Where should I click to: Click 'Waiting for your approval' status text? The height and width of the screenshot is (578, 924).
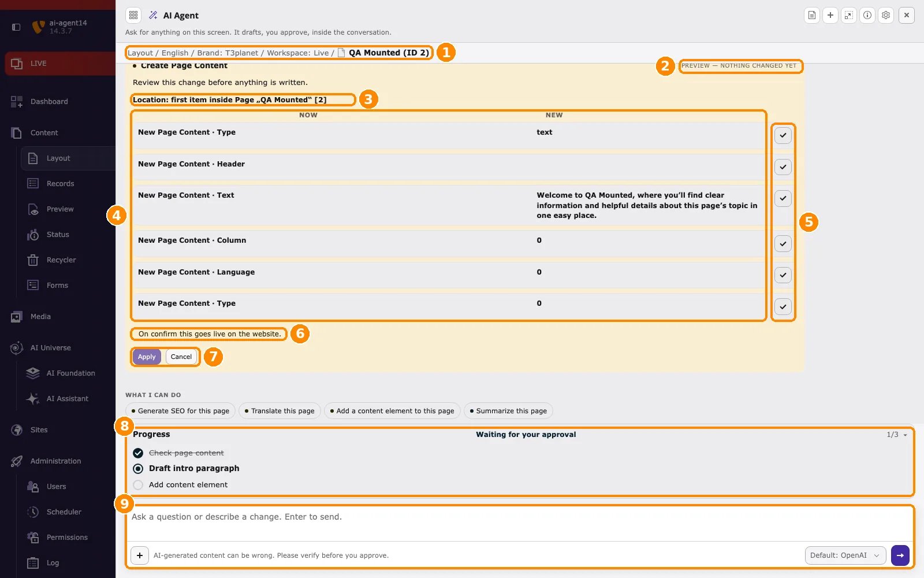pos(526,435)
